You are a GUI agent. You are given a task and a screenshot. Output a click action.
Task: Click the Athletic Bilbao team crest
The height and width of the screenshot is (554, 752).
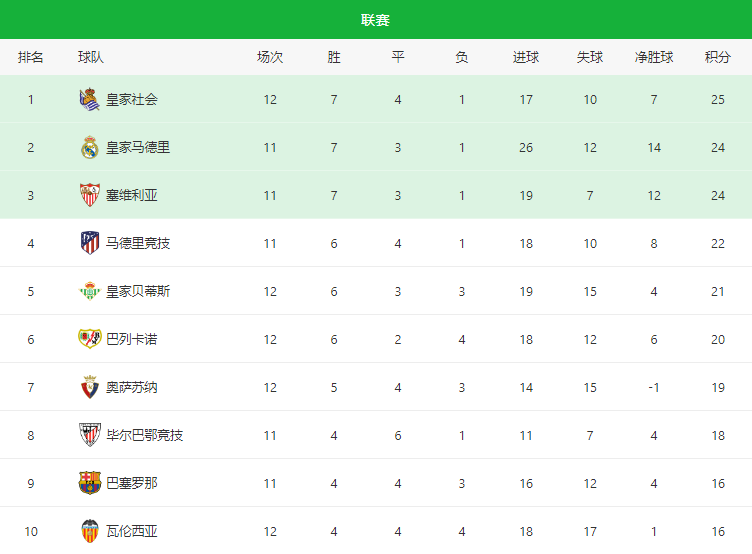tap(90, 435)
